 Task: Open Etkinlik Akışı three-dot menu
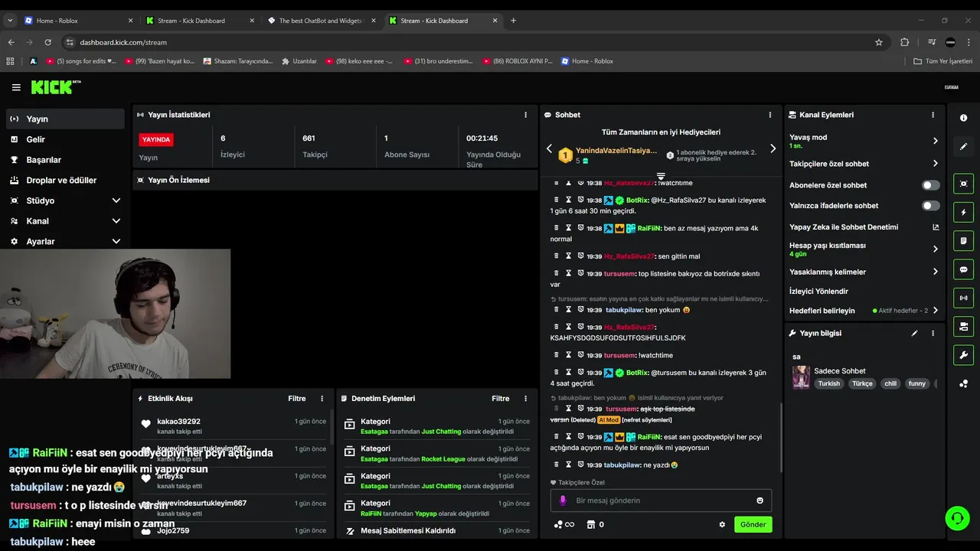pyautogui.click(x=322, y=399)
